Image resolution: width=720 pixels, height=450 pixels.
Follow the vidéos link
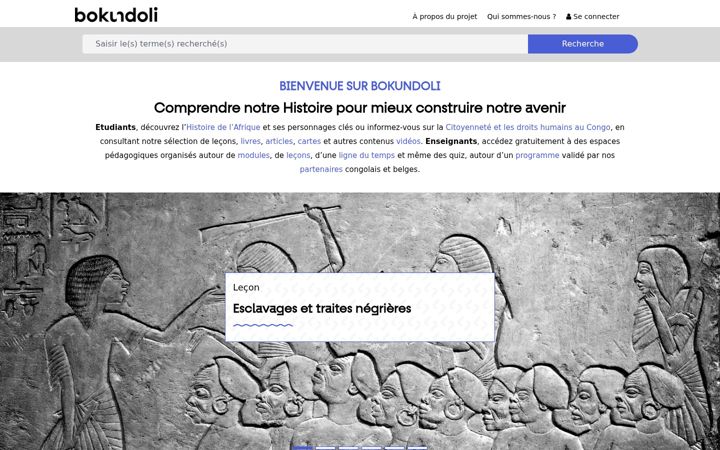408,141
